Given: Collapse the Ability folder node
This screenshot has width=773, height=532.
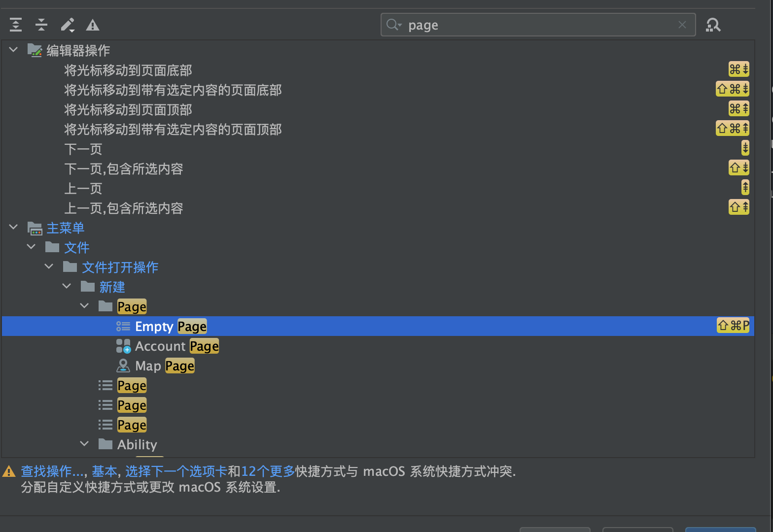Looking at the screenshot, I should point(85,444).
